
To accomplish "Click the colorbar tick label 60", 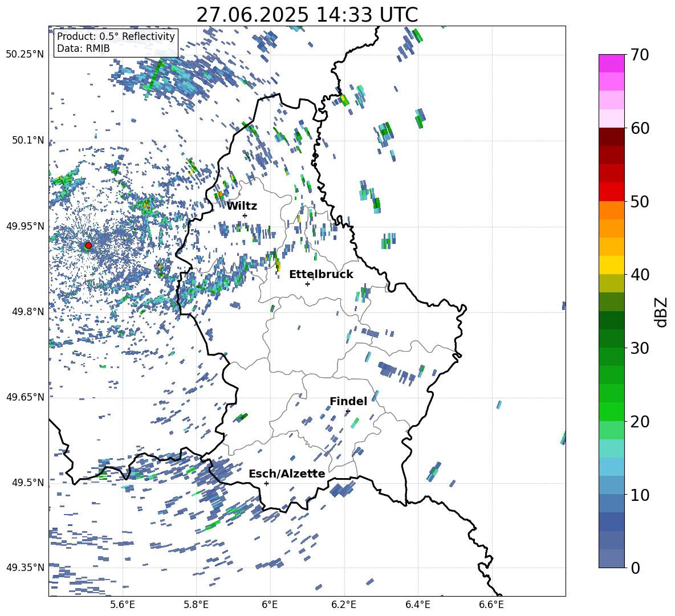I will [640, 128].
